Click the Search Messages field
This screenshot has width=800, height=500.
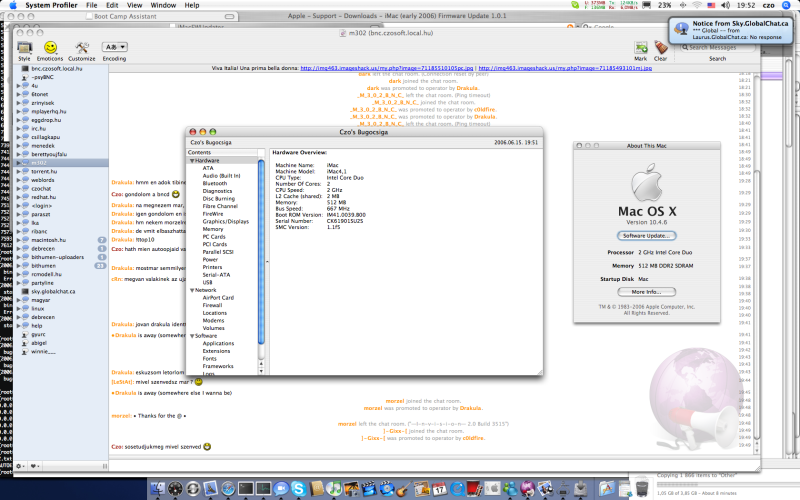coord(717,47)
